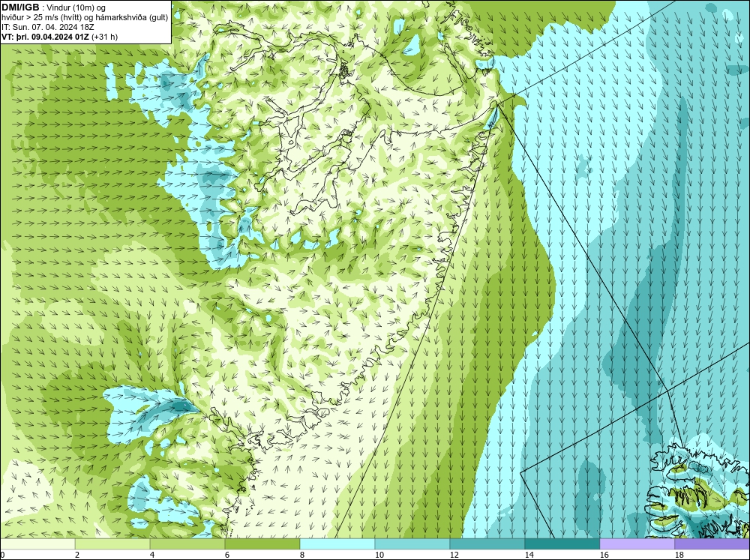Screen dimensions: 750x560
Task: Click the 0–2 m/s legend color swatch
Action: [x=37, y=544]
